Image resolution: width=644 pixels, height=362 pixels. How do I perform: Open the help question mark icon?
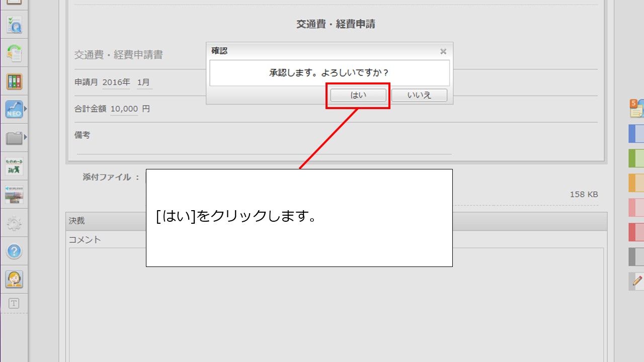point(14,251)
